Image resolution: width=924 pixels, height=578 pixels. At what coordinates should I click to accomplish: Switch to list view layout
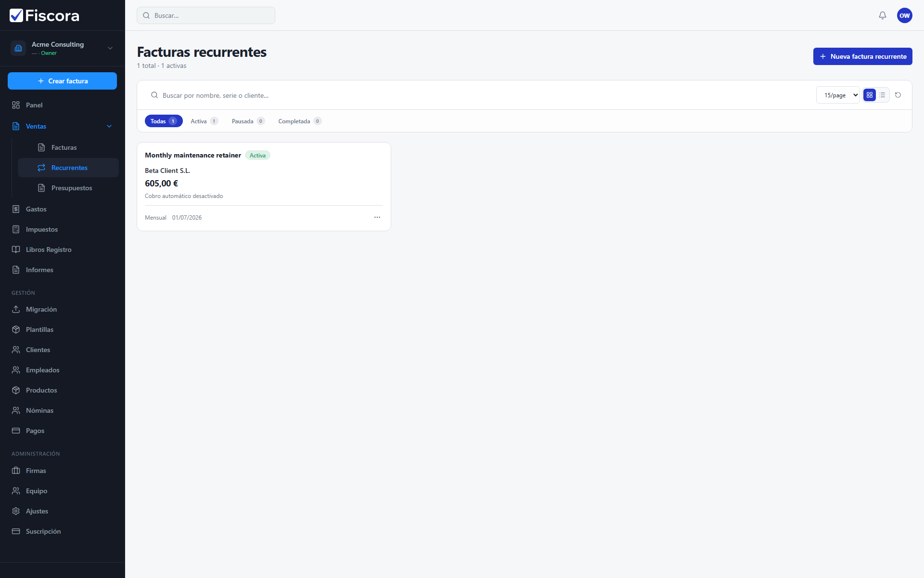(882, 95)
